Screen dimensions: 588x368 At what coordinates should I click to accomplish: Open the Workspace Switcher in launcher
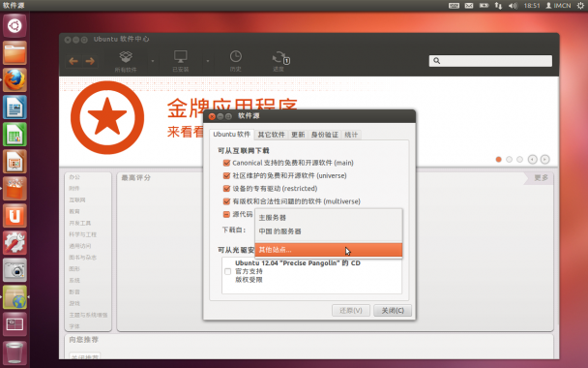15,324
